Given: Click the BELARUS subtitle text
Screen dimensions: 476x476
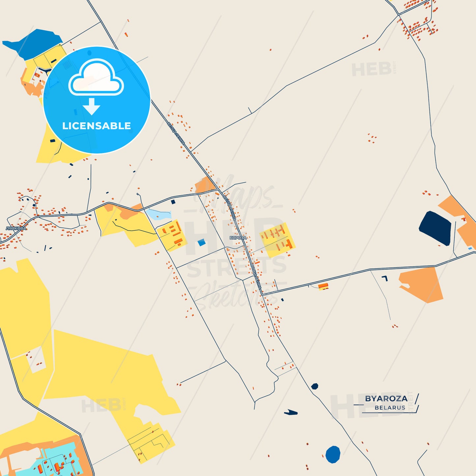Looking at the screenshot, I should tap(390, 408).
